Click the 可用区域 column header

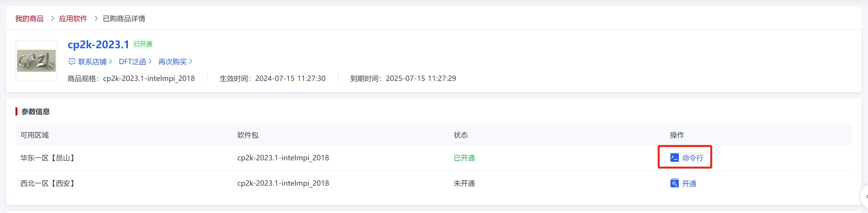[x=35, y=135]
